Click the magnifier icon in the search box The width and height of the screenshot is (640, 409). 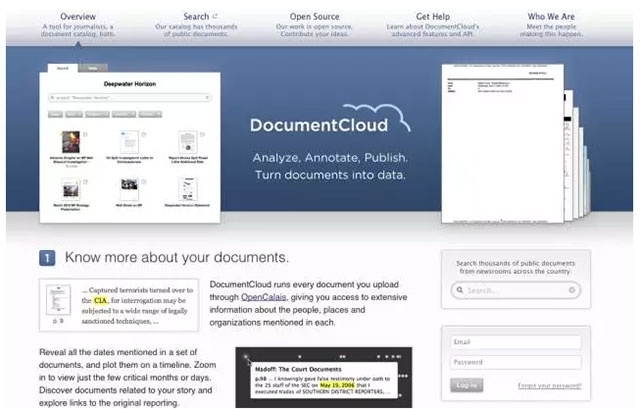tap(460, 291)
